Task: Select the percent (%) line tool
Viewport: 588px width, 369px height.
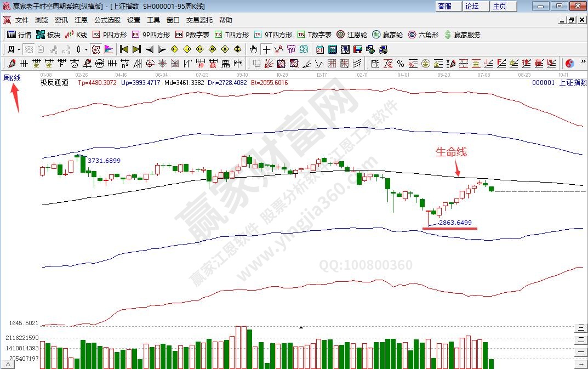Action: [401, 64]
